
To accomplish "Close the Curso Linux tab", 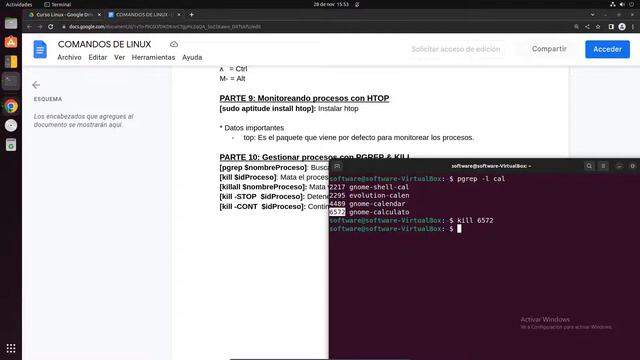I will 99,15.
